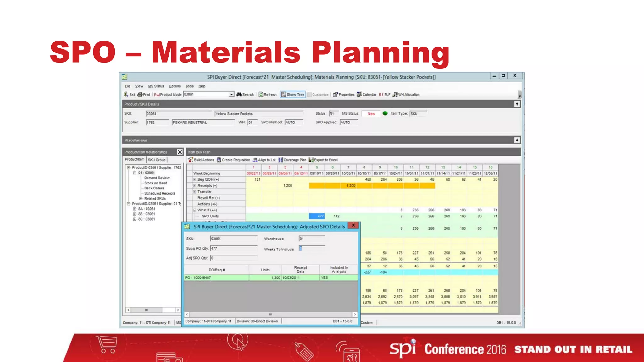Select Back Orders in the tree

[x=154, y=188]
